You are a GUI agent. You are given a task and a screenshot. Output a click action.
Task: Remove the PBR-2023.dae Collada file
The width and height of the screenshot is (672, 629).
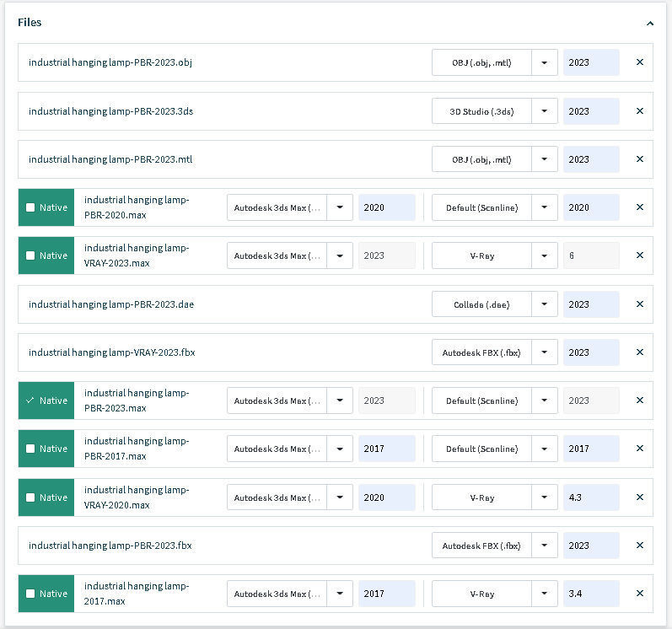(x=639, y=304)
